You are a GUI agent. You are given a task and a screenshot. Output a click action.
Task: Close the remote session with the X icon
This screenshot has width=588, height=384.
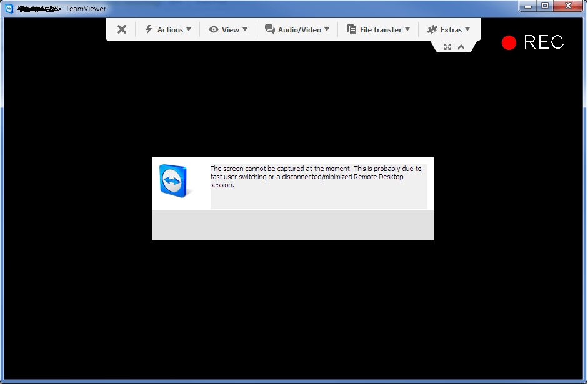[x=121, y=29]
